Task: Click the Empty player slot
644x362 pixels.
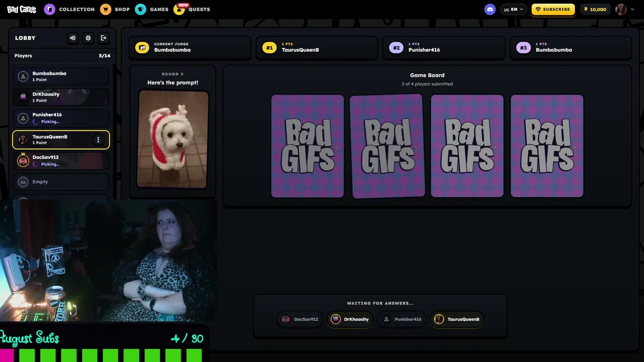Action: (x=61, y=182)
